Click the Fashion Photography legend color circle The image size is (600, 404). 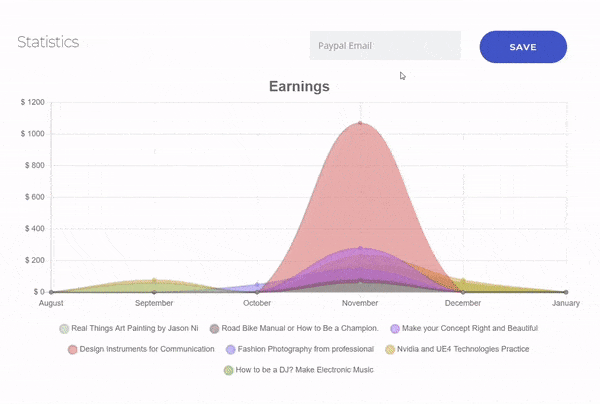point(230,349)
